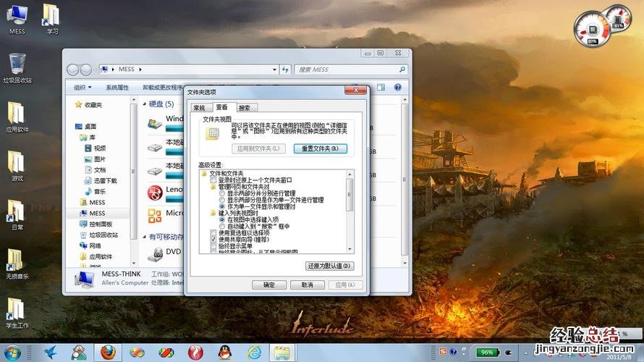644x362 pixels.
Task: Click the explorer main pane vertical scrollbar
Action: (x=405, y=179)
